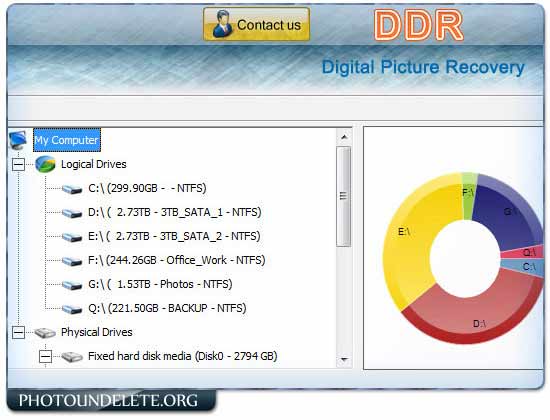The width and height of the screenshot is (550, 420).
Task: Click the scrollbar down arrow in drive list
Action: 344,360
